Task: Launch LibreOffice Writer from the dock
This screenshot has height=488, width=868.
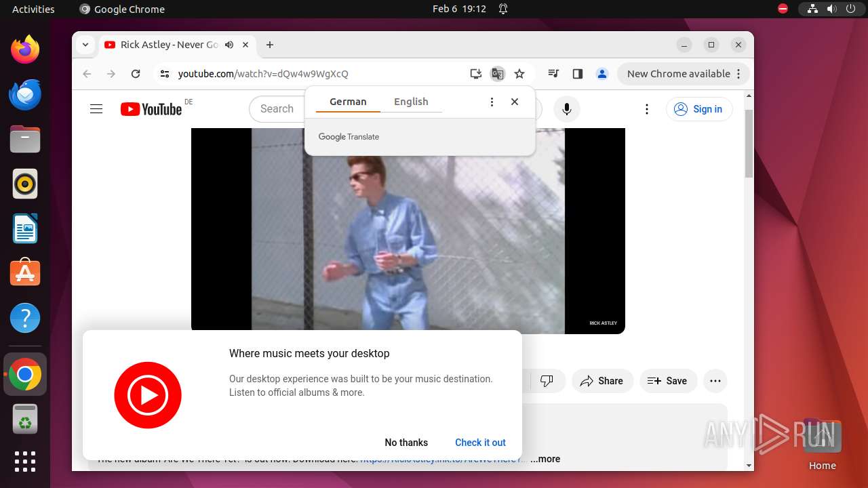Action: pos(25,228)
